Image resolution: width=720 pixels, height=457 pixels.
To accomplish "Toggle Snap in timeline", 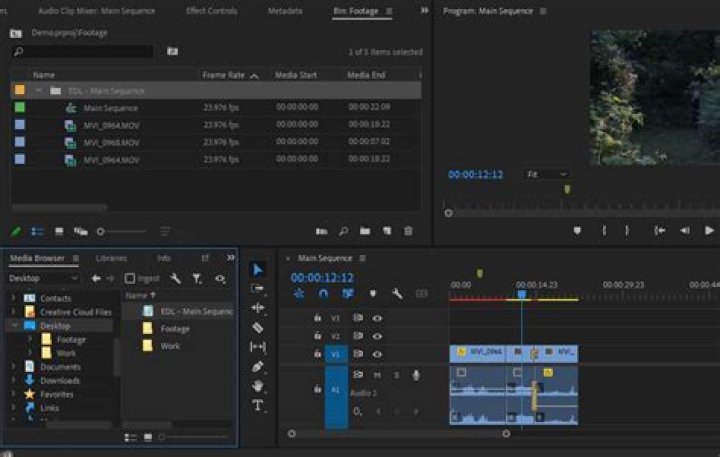I will (x=323, y=293).
